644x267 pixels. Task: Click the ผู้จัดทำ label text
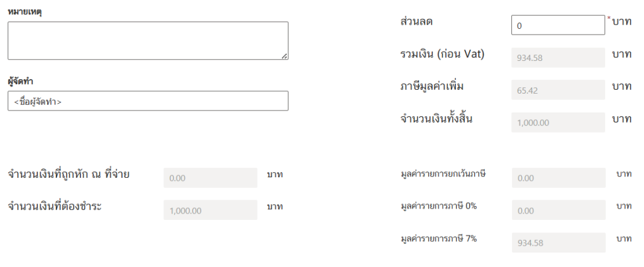coord(20,81)
